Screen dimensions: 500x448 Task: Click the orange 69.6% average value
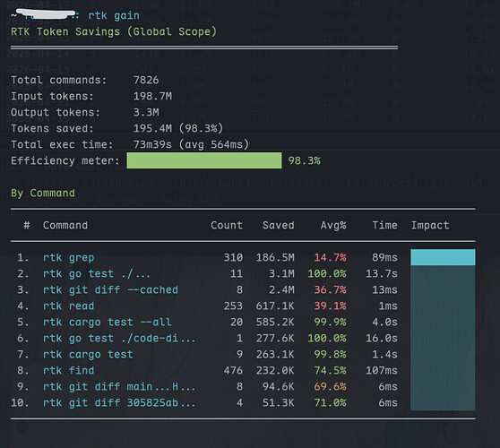click(330, 386)
